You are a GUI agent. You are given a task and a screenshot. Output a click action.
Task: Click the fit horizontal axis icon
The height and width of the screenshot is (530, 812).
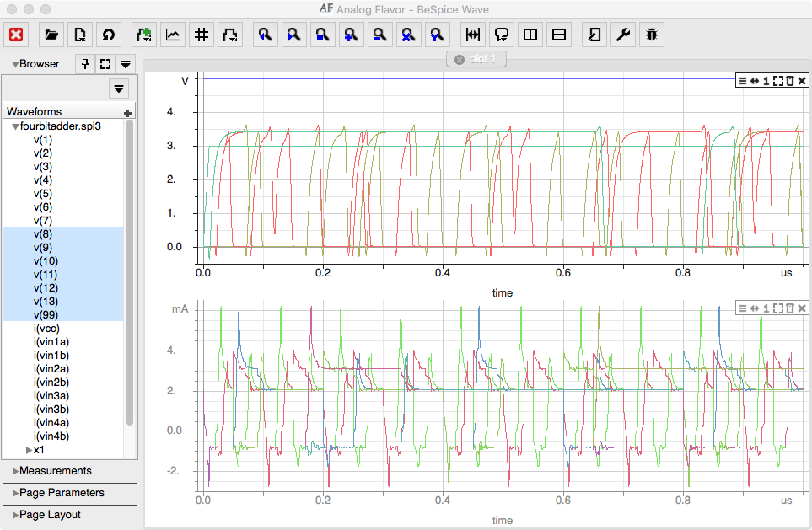[x=472, y=34]
